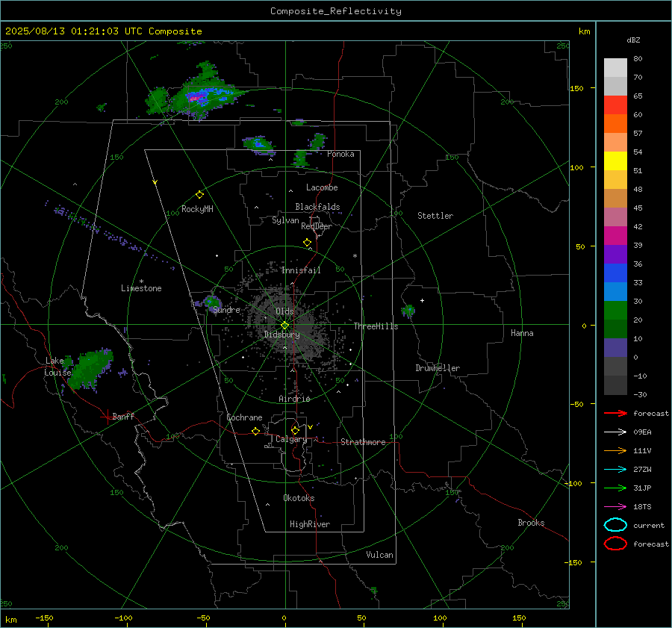This screenshot has width=672, height=628.
Task: Click the Innisfail city label
Action: 301,270
